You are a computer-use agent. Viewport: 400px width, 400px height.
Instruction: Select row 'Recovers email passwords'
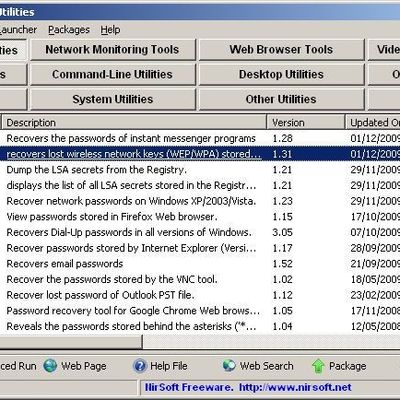click(x=200, y=263)
